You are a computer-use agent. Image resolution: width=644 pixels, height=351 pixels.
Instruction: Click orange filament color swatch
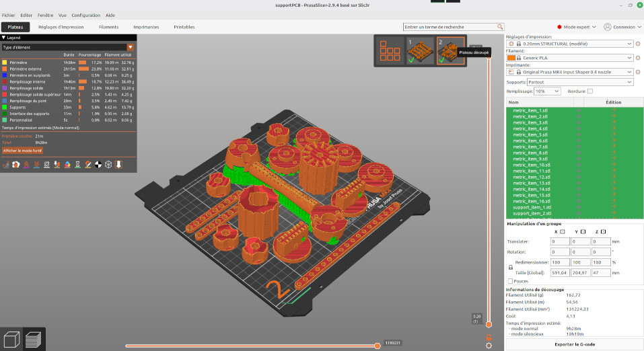click(x=511, y=58)
